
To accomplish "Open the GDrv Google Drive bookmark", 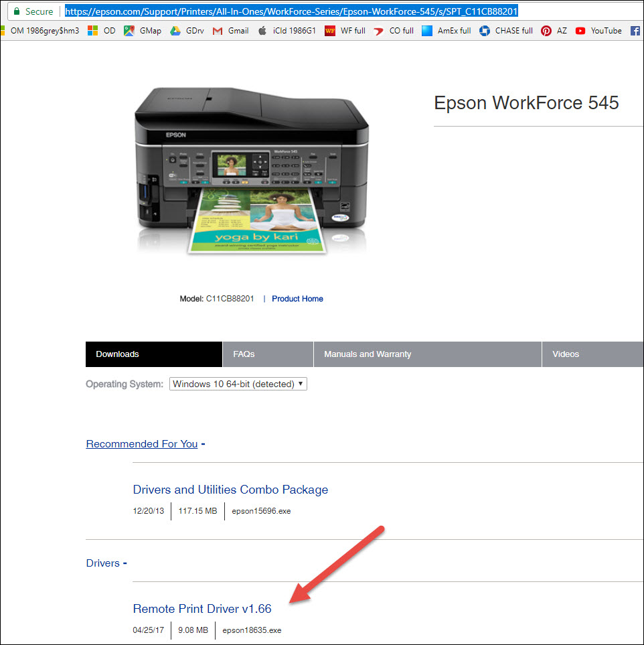I will 187,30.
